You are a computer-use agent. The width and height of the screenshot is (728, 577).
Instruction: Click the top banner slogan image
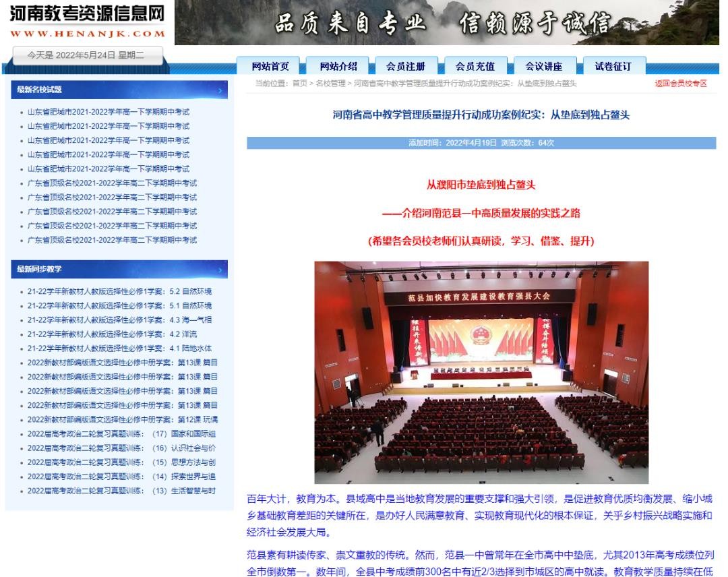[446, 23]
